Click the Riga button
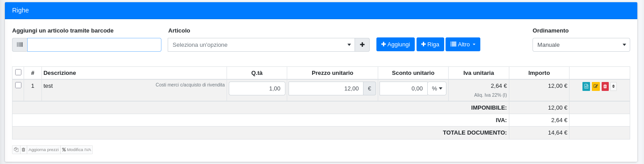Screen dimensions: 644x164 430,44
